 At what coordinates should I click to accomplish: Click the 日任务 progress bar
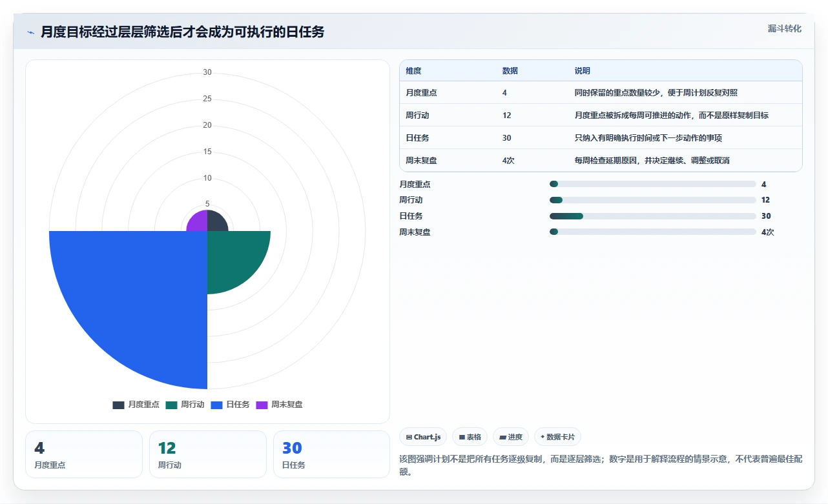[652, 216]
